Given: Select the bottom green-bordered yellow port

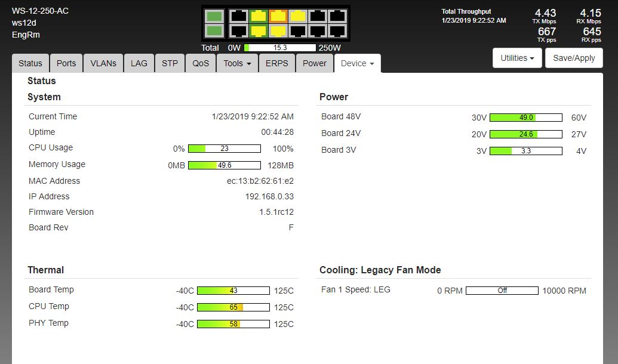Looking at the screenshot, I should 258,30.
